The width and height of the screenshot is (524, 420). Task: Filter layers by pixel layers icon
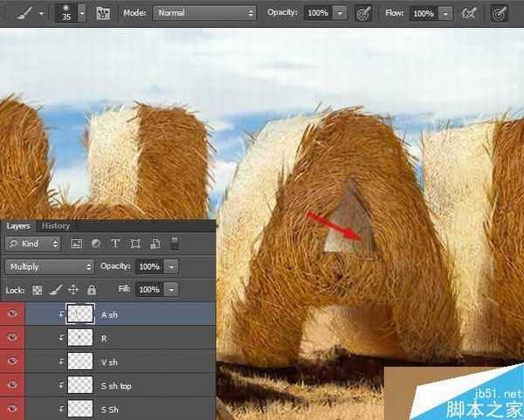[76, 244]
